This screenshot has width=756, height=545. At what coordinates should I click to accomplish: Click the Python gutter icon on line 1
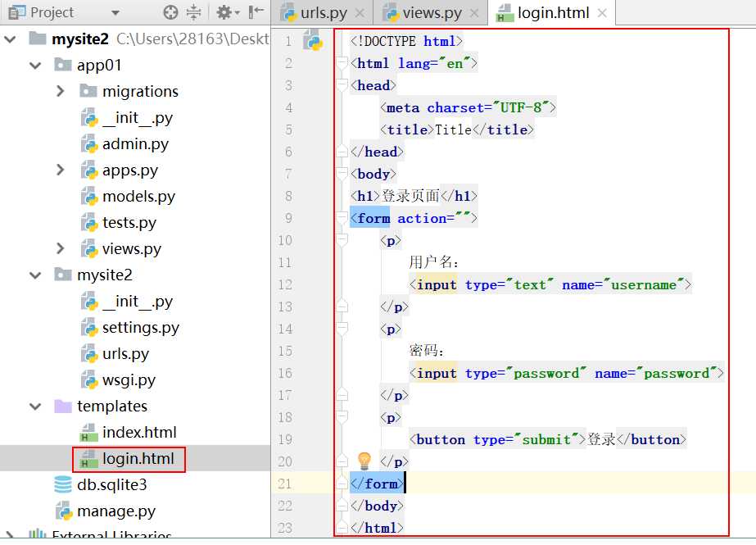tap(312, 40)
